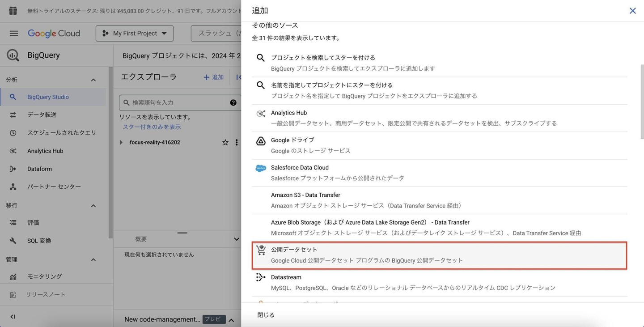Click the パートナー センター icon
This screenshot has width=644, height=327.
coord(13,187)
